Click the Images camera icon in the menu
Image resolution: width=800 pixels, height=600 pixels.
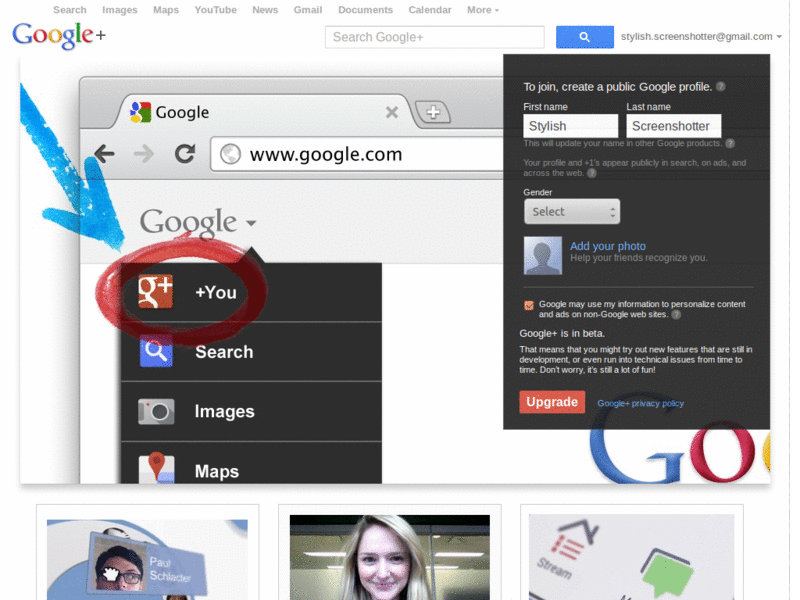click(155, 411)
